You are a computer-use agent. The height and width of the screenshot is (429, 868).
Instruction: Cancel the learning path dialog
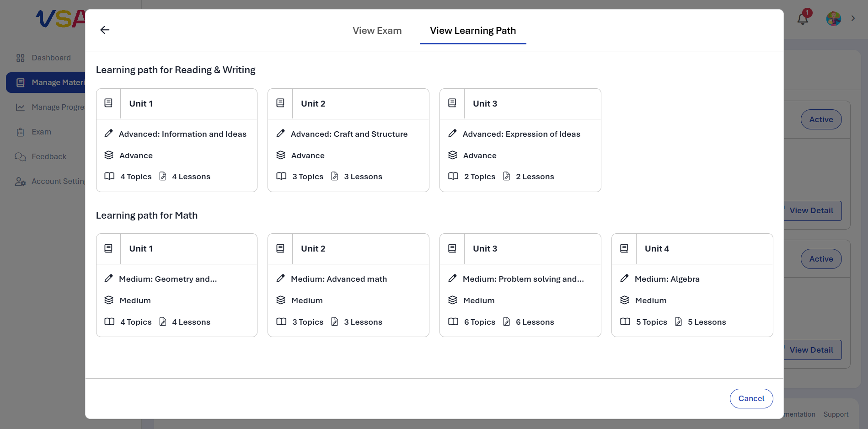(x=751, y=398)
